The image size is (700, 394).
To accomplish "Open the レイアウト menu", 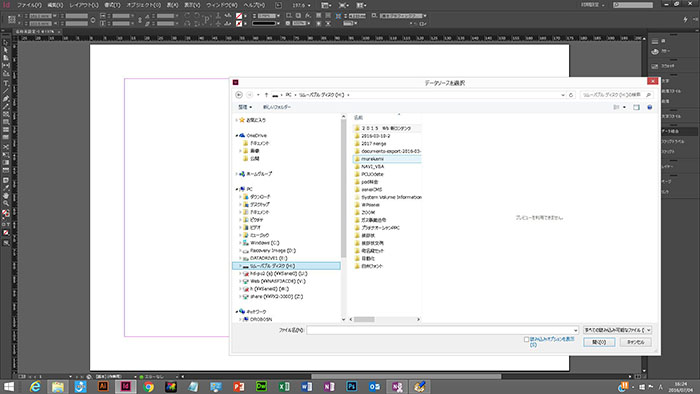I will click(84, 5).
